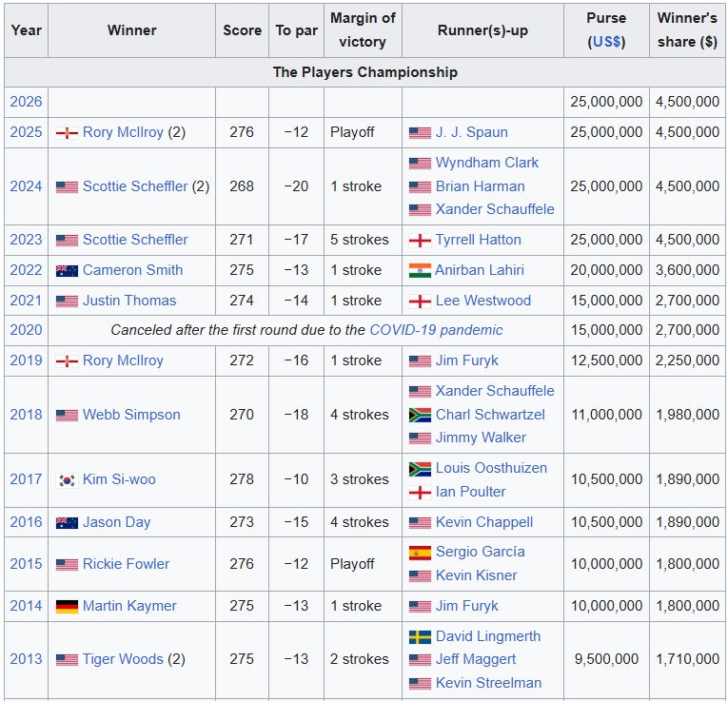Open the COVID-19 pandemic link
The image size is (728, 701).
click(x=436, y=330)
